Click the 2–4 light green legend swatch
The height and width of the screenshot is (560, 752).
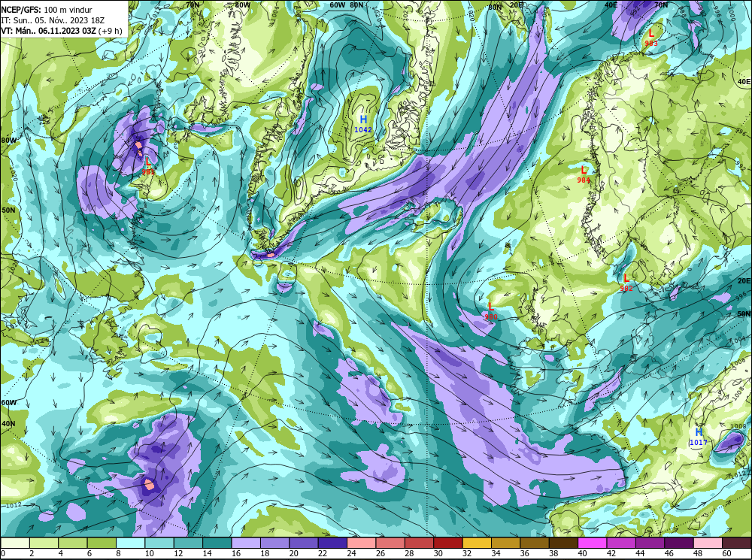(44, 543)
